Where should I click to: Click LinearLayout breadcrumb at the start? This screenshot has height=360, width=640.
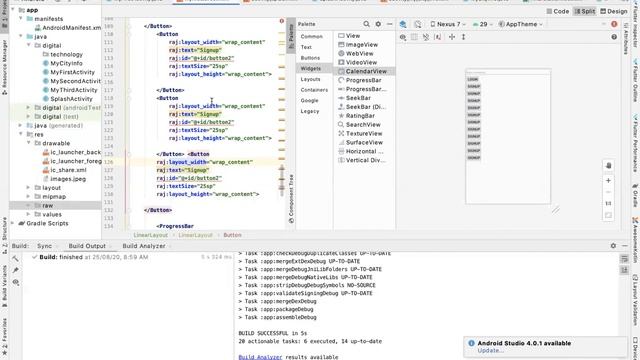[x=151, y=235]
